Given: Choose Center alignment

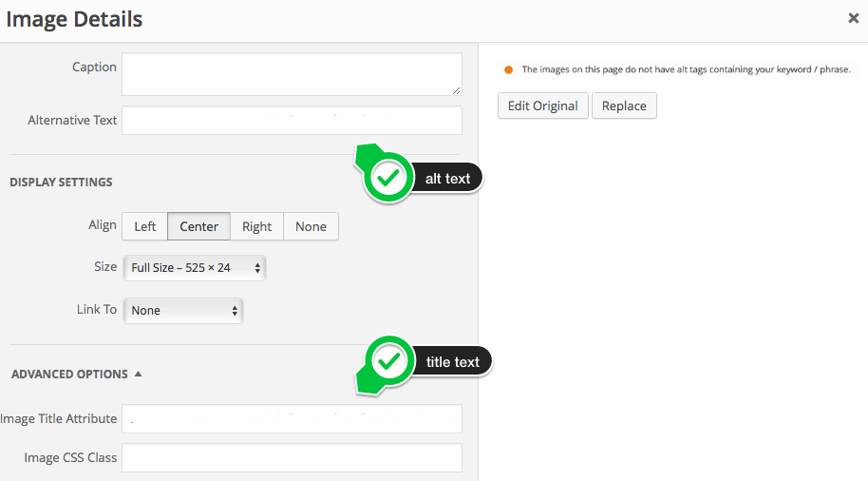Looking at the screenshot, I should click(x=198, y=226).
